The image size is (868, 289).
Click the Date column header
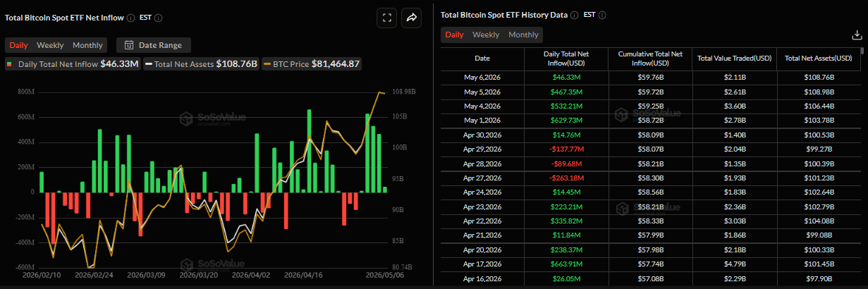[x=482, y=59]
